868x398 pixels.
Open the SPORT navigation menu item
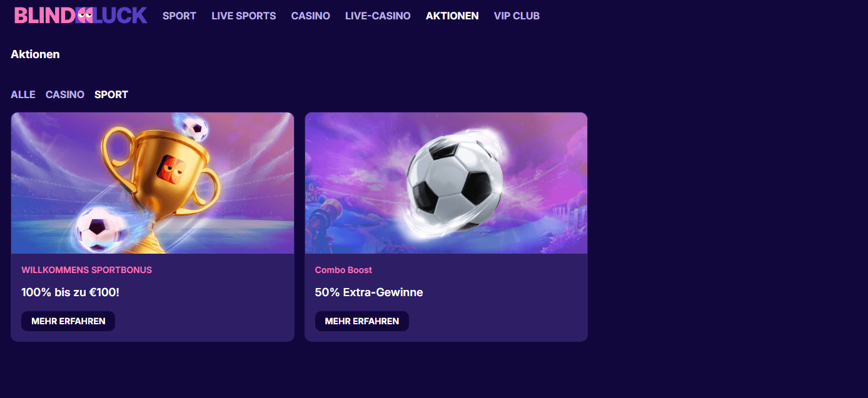179,16
